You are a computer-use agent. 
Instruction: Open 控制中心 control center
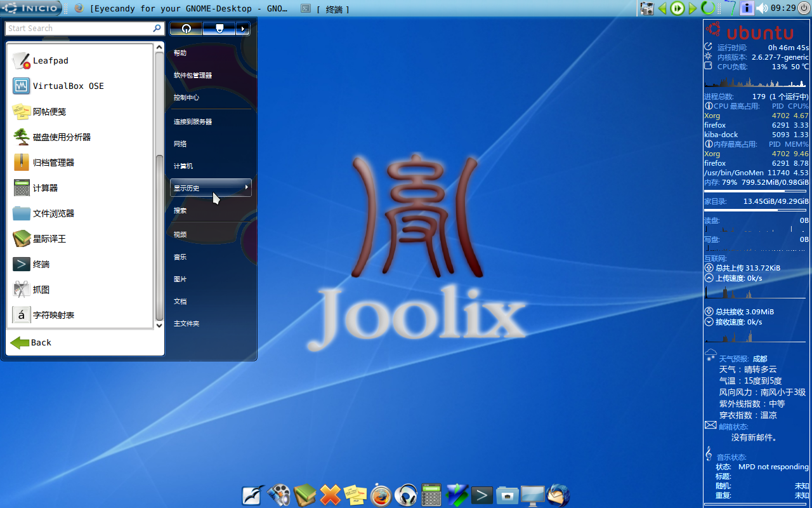click(x=211, y=98)
